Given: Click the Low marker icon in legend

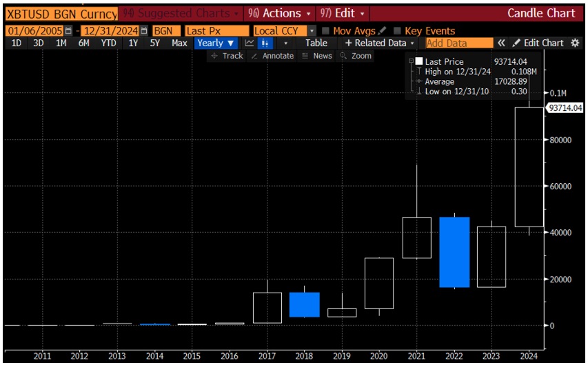Looking at the screenshot, I should tap(419, 91).
